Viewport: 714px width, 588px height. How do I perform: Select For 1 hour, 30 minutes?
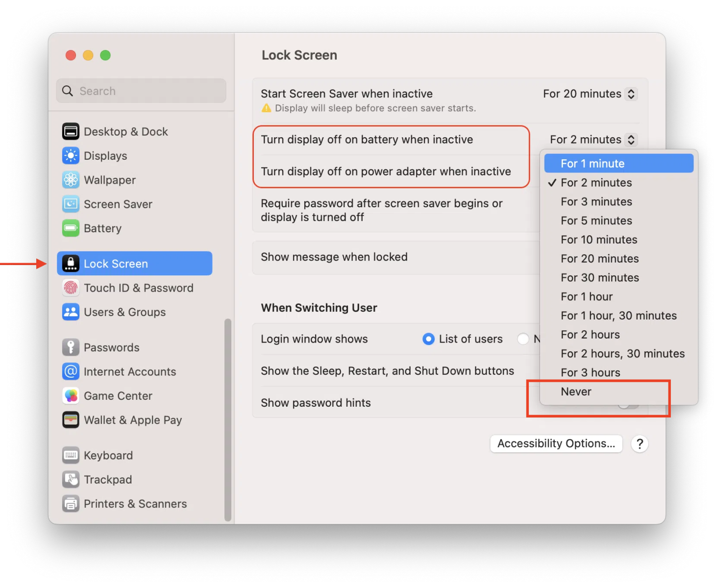tap(618, 315)
